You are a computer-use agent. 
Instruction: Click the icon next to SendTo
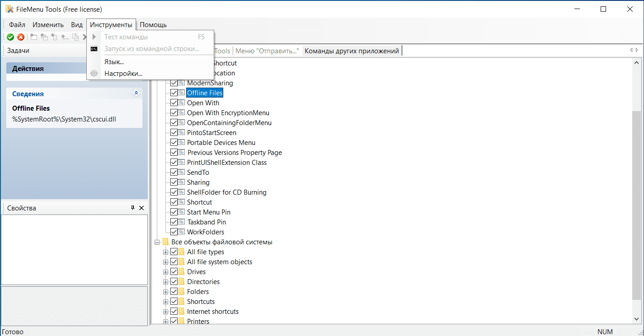(181, 173)
